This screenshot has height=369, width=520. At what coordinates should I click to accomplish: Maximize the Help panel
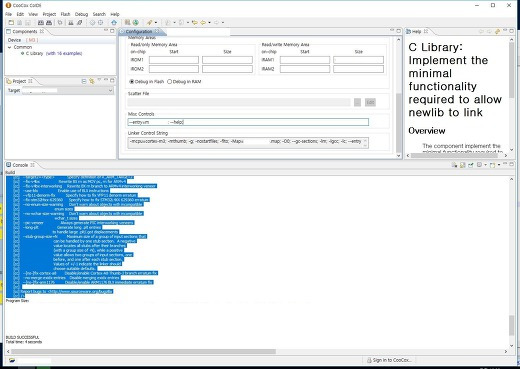point(512,31)
